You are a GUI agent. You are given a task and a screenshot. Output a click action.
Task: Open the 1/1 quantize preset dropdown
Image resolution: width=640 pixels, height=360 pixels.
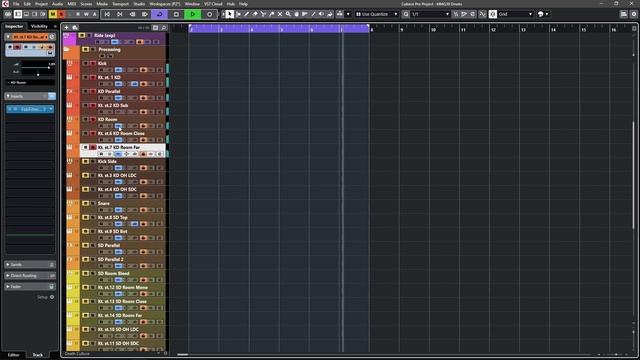(x=430, y=14)
